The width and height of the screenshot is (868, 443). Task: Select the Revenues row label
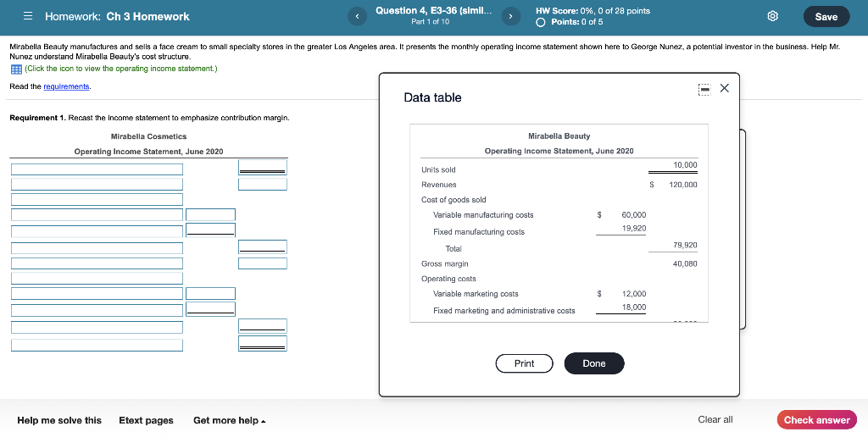point(439,185)
